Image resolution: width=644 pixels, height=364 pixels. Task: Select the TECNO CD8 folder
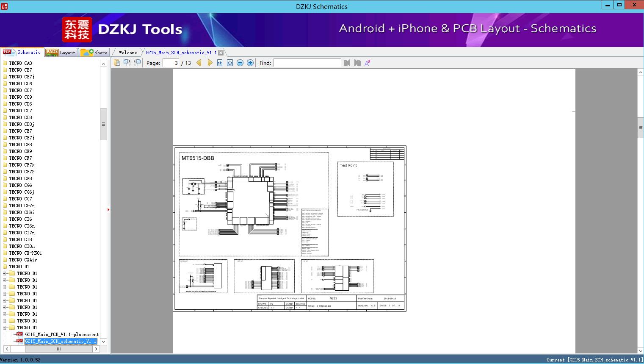20,117
